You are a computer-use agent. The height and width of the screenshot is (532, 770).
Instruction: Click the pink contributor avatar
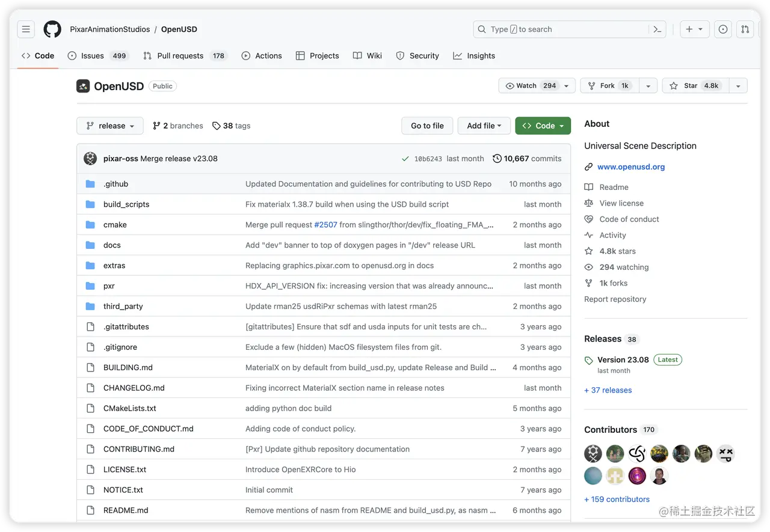[637, 476]
